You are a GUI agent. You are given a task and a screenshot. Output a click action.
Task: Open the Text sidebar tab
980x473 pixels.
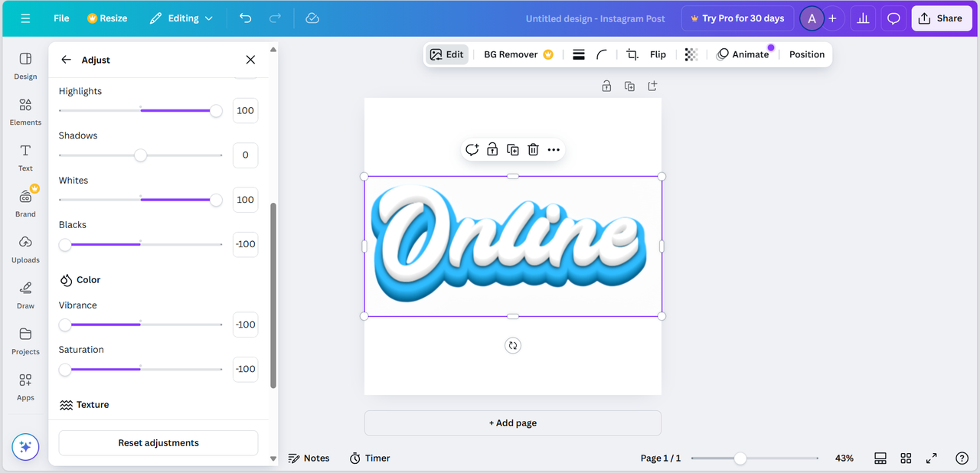(x=25, y=158)
